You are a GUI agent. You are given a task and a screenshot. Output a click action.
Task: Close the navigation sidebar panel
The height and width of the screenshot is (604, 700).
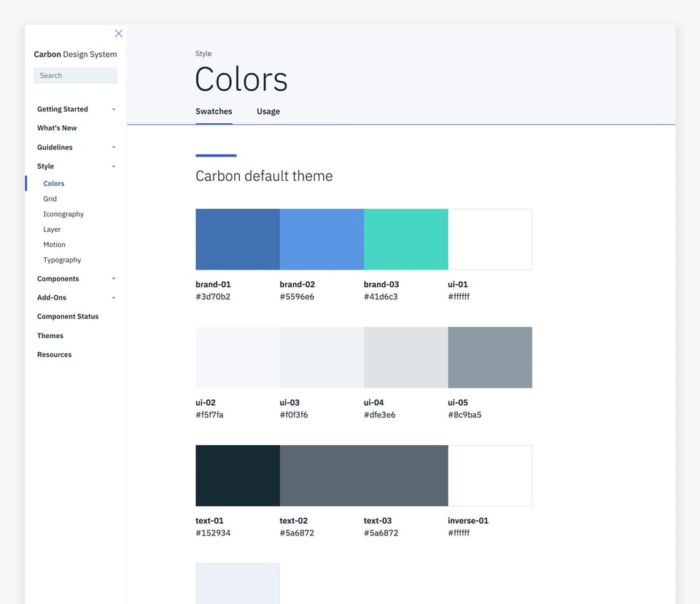119,34
